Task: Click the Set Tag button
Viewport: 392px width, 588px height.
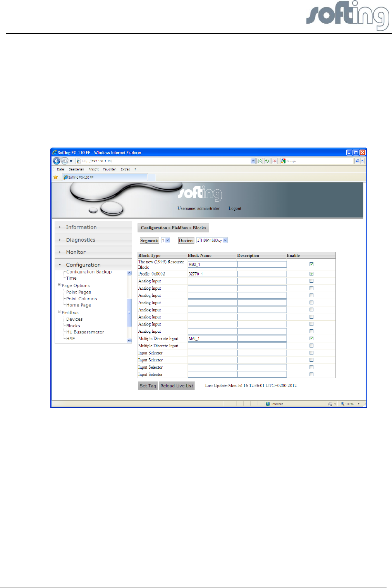Action: [x=148, y=386]
